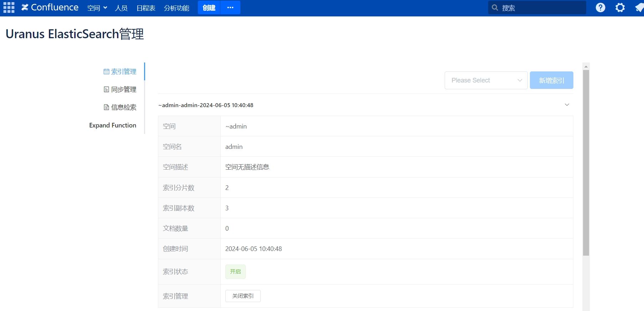Click the 索引管理 sidebar calendar icon
The image size is (644, 311).
106,71
